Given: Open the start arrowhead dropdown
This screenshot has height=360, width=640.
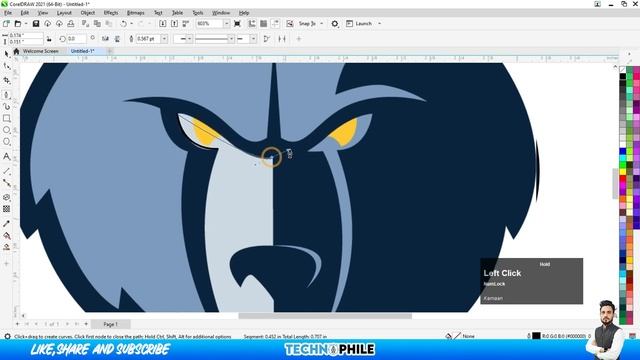Looking at the screenshot, I should [x=189, y=39].
